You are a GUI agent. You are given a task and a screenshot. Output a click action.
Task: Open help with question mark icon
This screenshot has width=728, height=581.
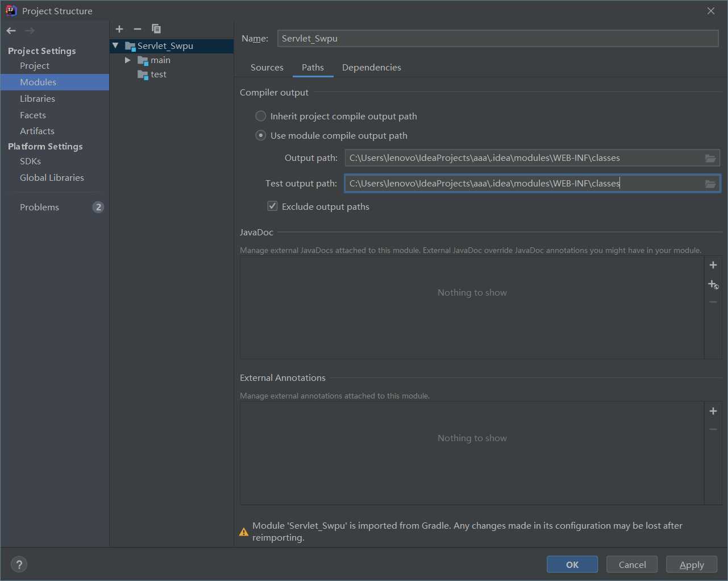point(19,565)
